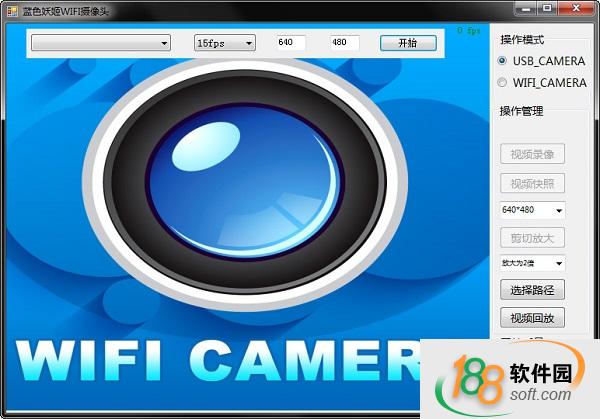600x419 pixels.
Task: Click the 选择路径 choose path button
Action: pos(532,290)
